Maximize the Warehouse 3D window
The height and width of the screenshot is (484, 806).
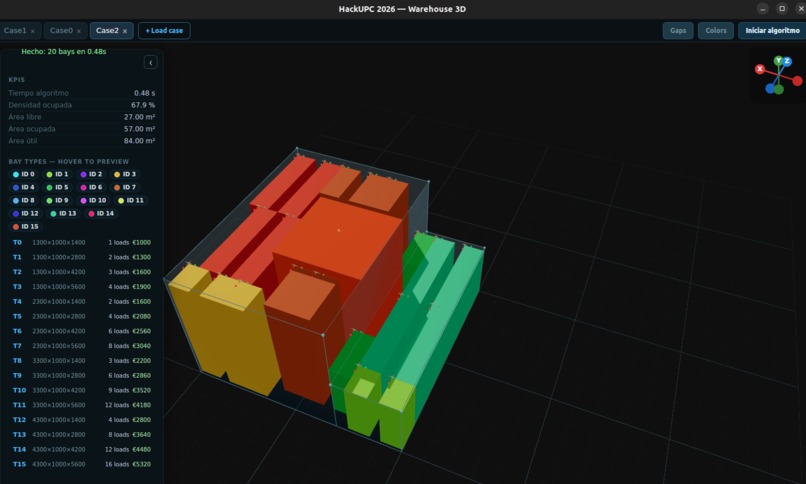coord(782,9)
